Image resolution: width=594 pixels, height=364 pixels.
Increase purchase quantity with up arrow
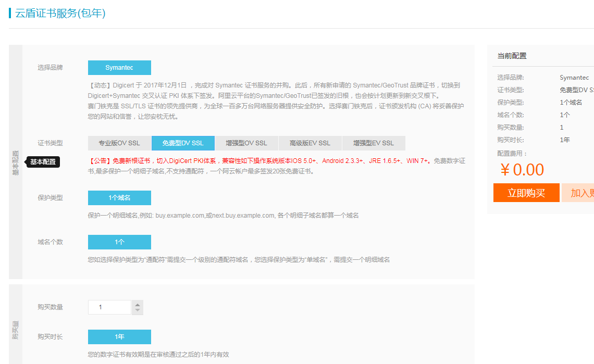138,304
